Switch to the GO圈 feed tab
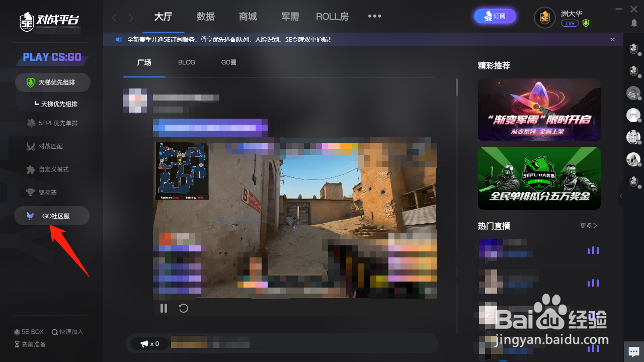Screen dimensions: 644x362 tap(229, 63)
